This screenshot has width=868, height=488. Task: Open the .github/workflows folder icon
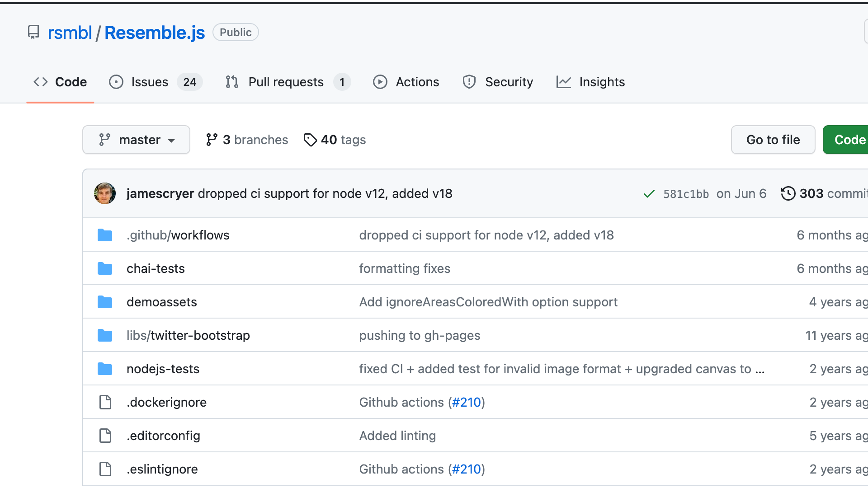(105, 235)
